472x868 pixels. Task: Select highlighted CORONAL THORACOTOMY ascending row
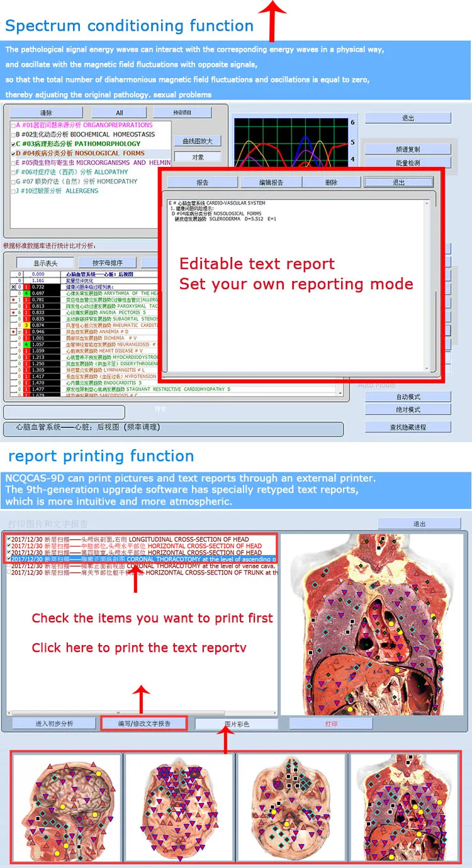[142, 559]
